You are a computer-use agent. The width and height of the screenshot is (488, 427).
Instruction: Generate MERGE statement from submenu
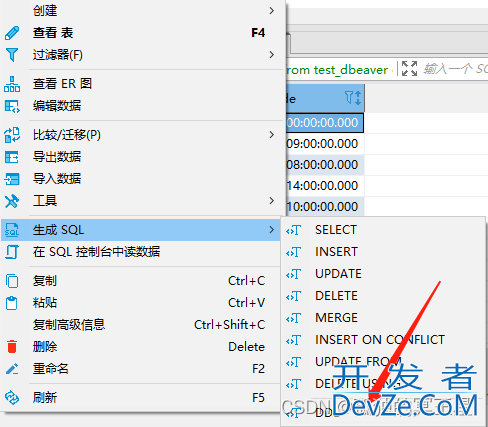pos(383,318)
